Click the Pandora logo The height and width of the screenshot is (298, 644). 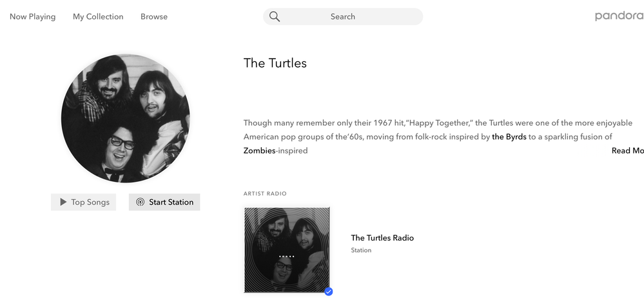(619, 16)
